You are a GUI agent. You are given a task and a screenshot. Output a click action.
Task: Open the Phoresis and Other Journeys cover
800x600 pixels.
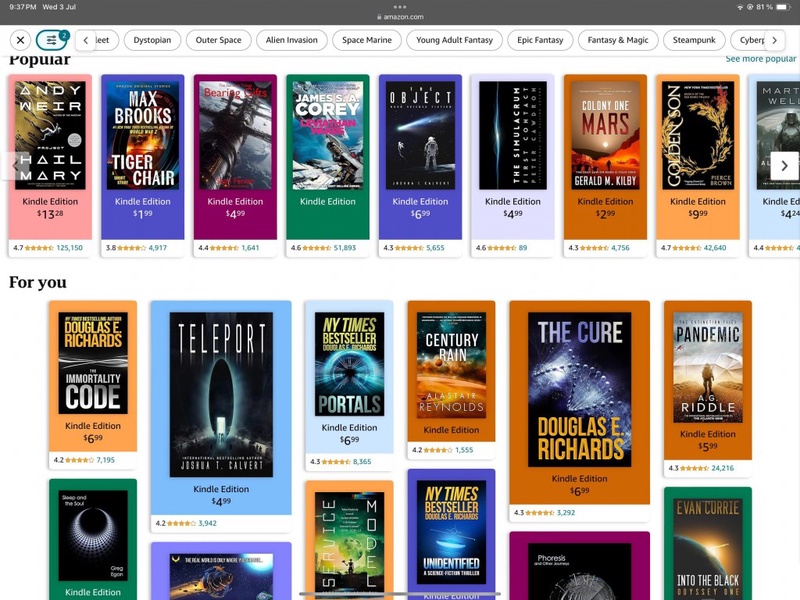[580, 571]
